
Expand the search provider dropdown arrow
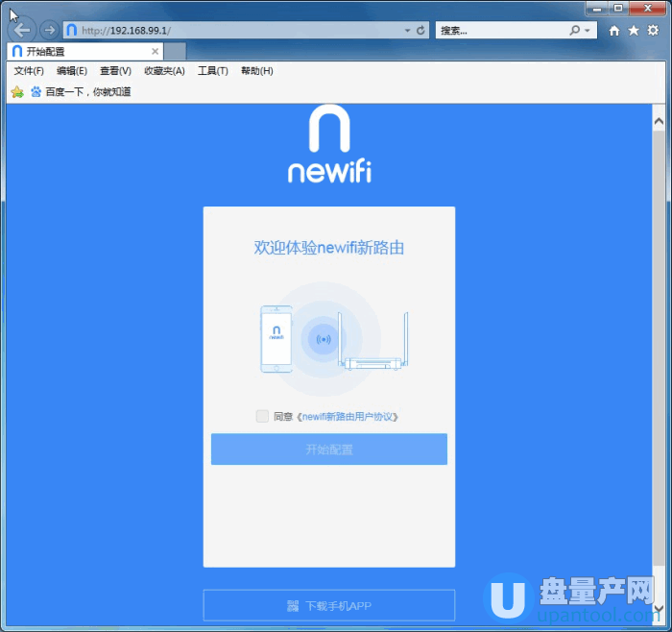click(x=588, y=31)
